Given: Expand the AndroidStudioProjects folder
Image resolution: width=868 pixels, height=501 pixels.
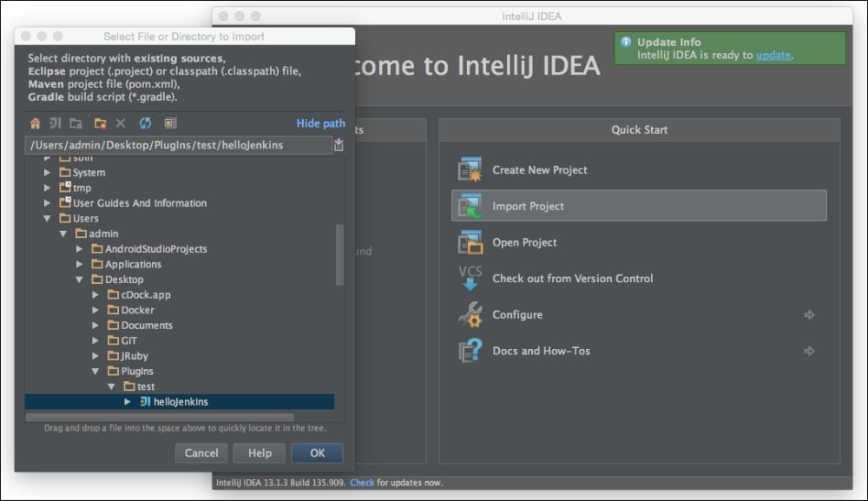Looking at the screenshot, I should (79, 248).
